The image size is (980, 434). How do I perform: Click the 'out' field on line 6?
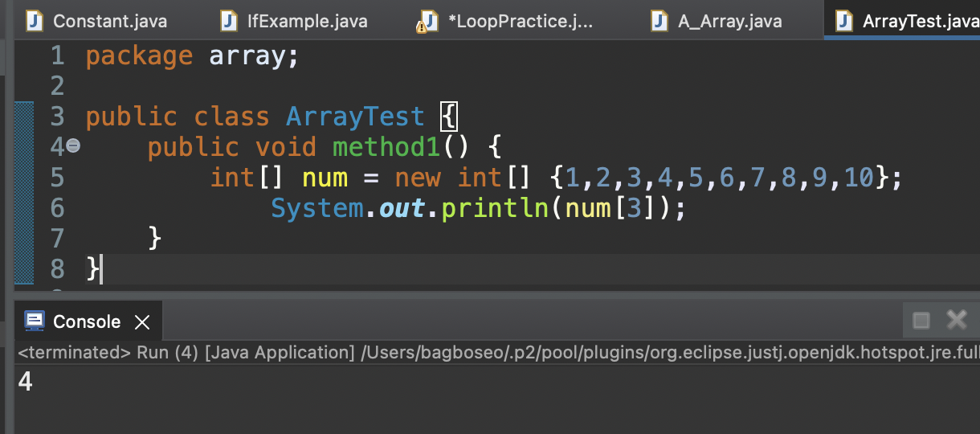pos(401,209)
